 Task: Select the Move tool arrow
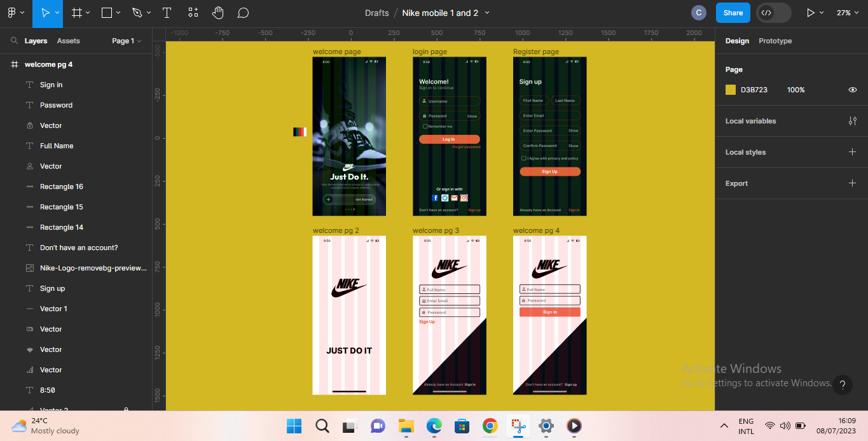coord(45,13)
